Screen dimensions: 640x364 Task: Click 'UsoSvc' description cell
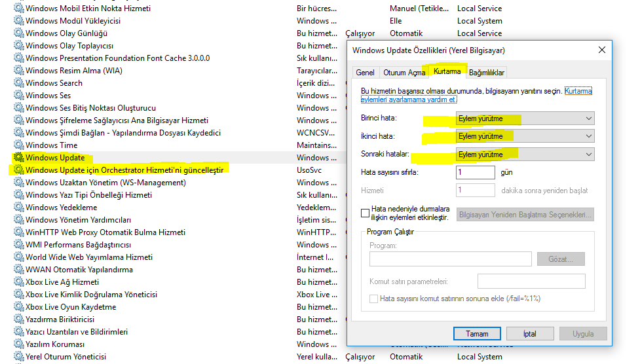pyautogui.click(x=309, y=170)
